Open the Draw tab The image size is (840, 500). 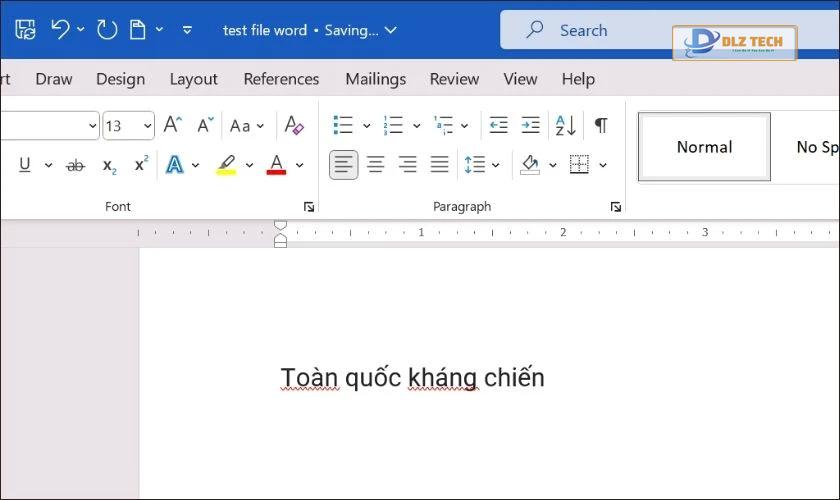click(54, 79)
